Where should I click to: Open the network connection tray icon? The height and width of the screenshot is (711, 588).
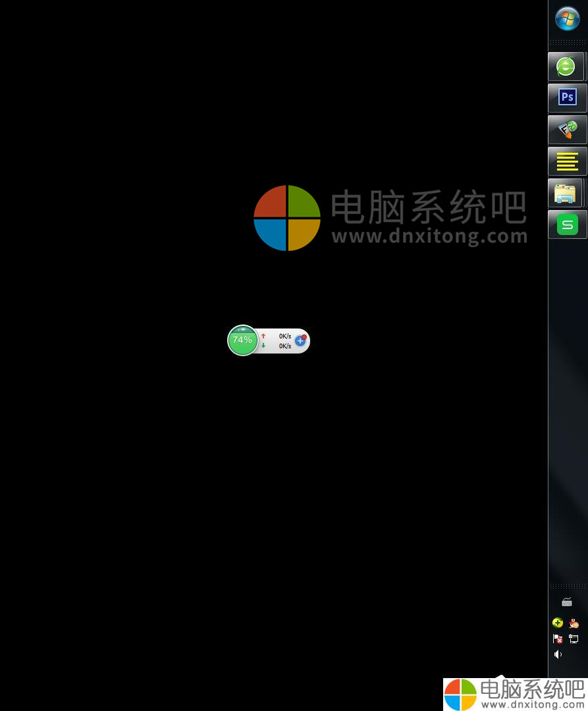coord(574,639)
